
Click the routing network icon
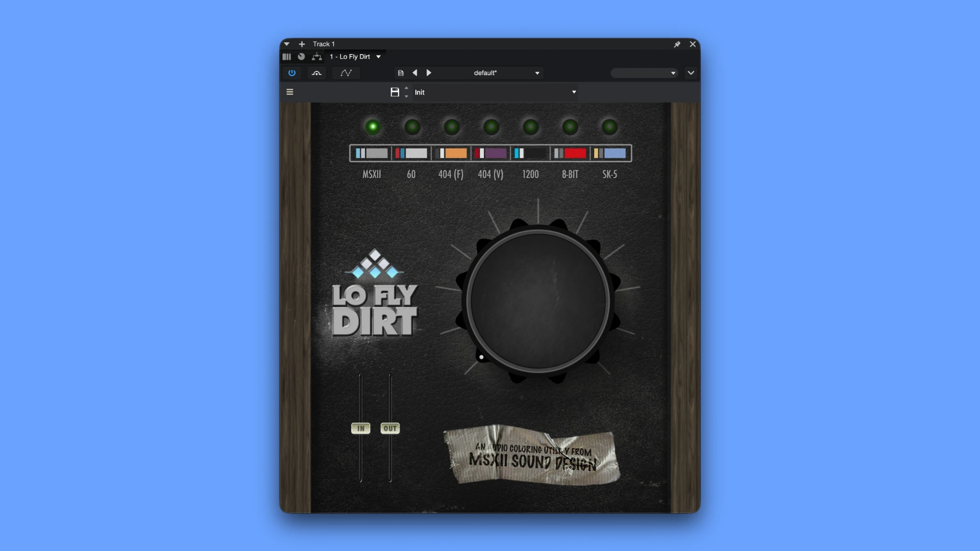[x=317, y=57]
